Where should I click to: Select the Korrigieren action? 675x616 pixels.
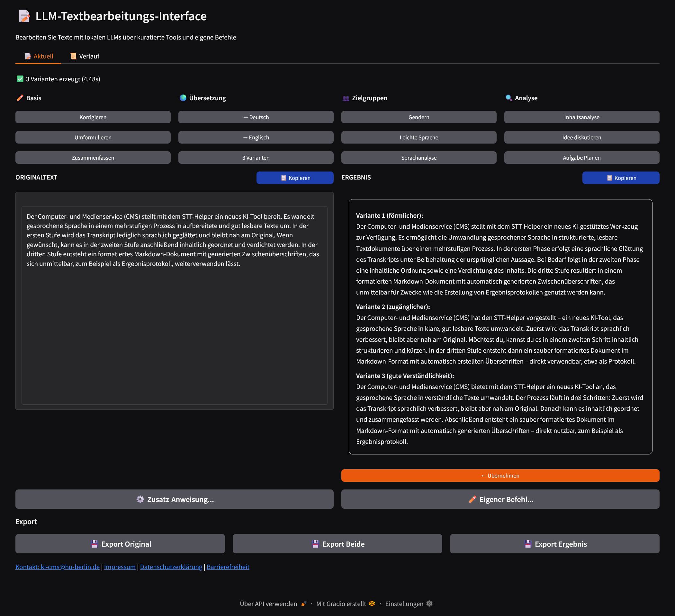pyautogui.click(x=93, y=117)
